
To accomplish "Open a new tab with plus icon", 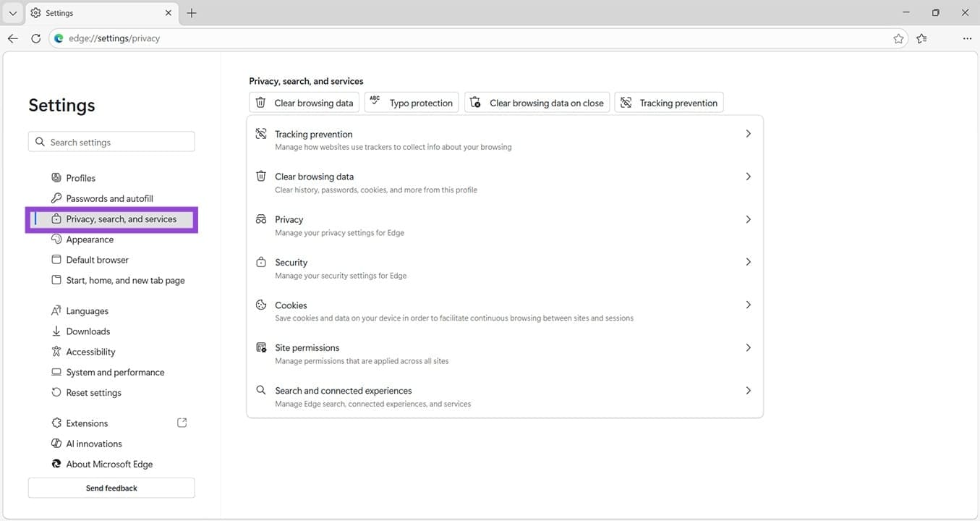I will coord(191,12).
